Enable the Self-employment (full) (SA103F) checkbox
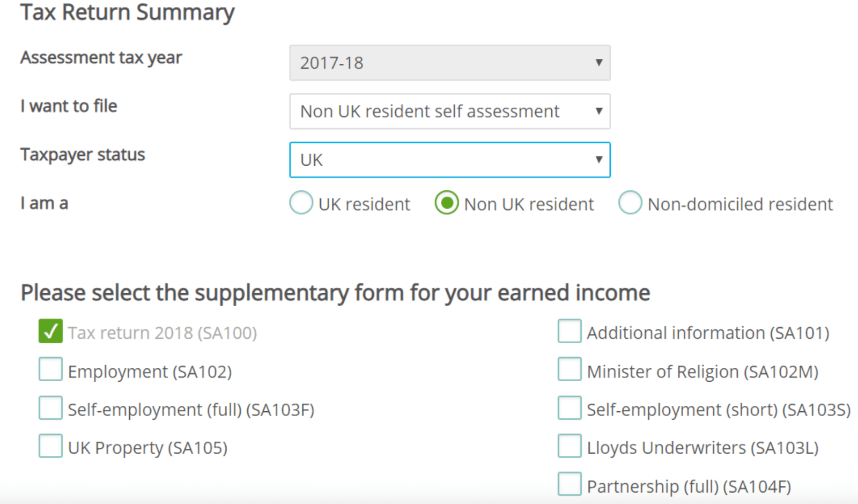The width and height of the screenshot is (858, 504). click(x=50, y=408)
